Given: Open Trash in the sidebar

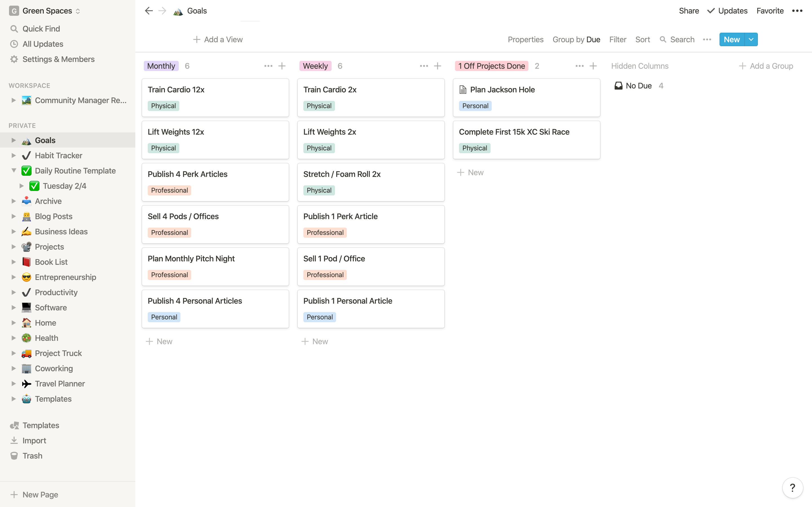Looking at the screenshot, I should (x=32, y=456).
